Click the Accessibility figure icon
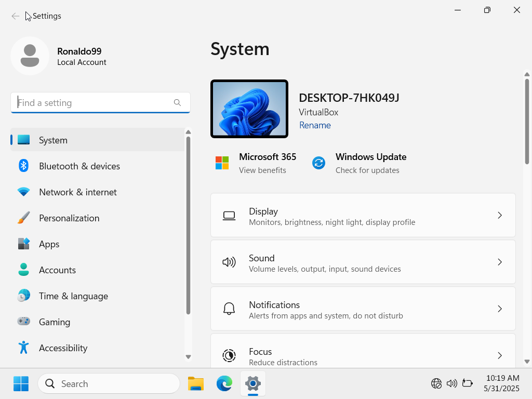Viewport: 532px width, 399px height. [23, 348]
